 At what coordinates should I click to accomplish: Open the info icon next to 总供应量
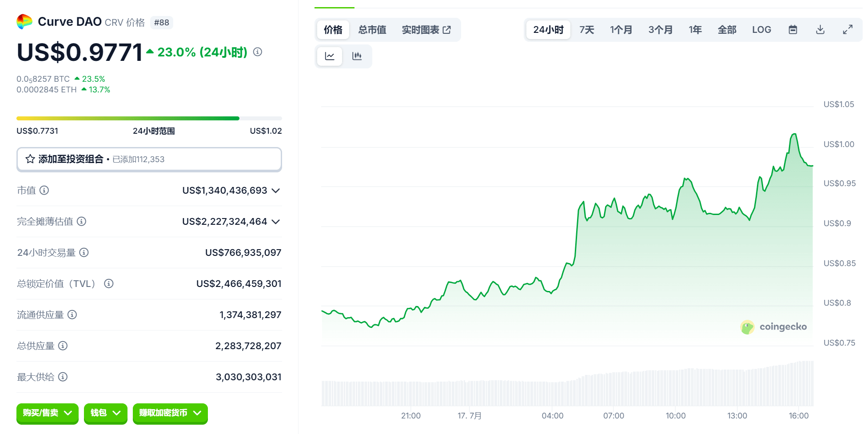click(63, 346)
